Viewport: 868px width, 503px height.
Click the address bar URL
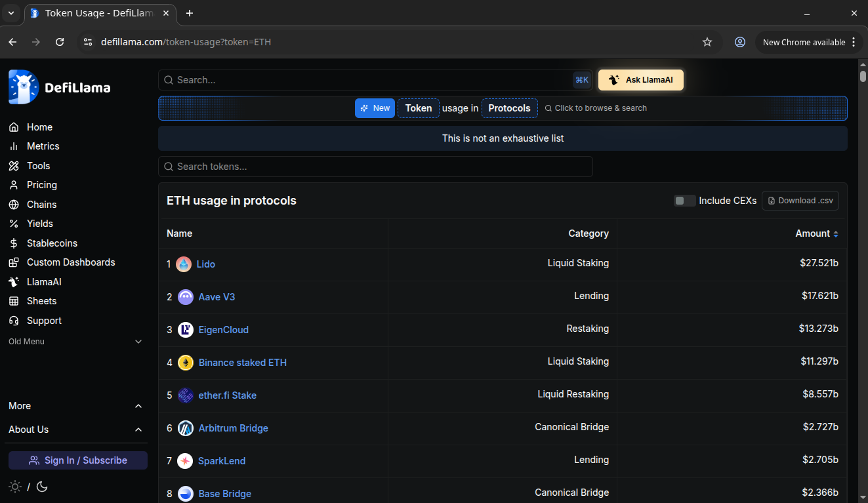click(186, 42)
